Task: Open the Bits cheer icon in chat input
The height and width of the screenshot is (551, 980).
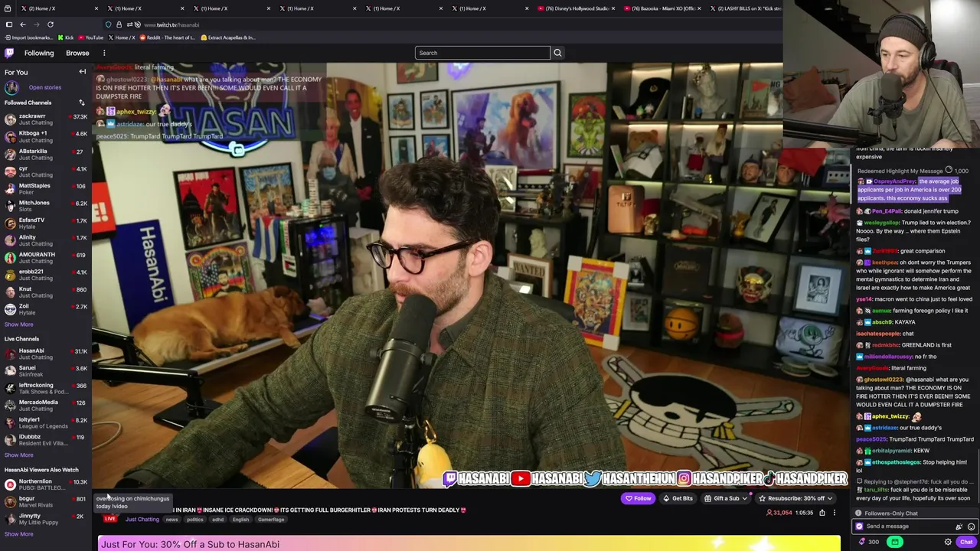Action: [959, 527]
